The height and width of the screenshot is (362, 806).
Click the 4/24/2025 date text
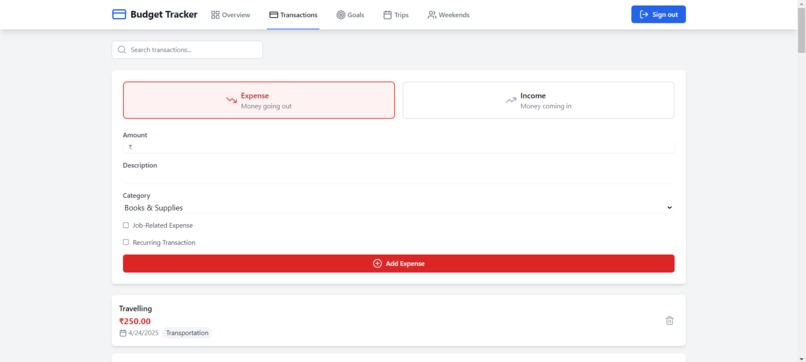point(143,333)
